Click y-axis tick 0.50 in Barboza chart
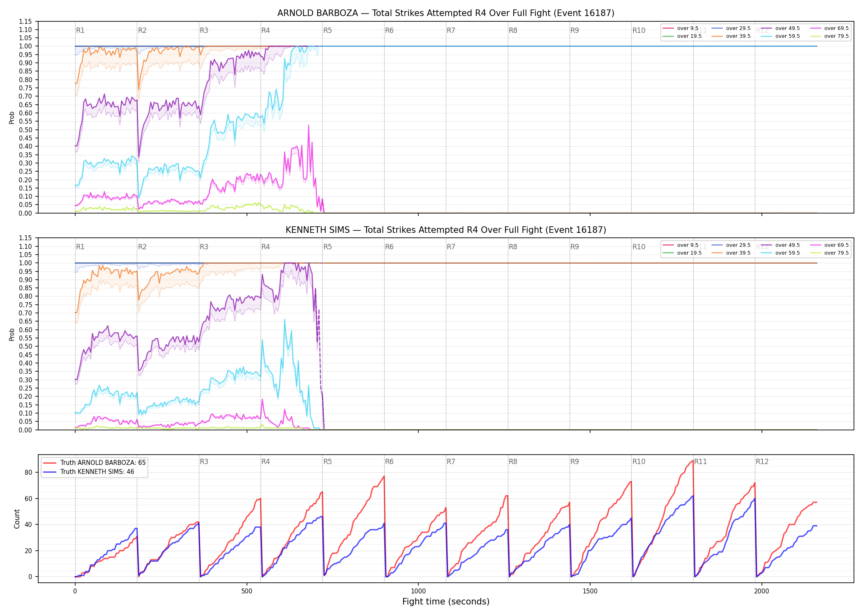863x616 pixels. coord(25,130)
